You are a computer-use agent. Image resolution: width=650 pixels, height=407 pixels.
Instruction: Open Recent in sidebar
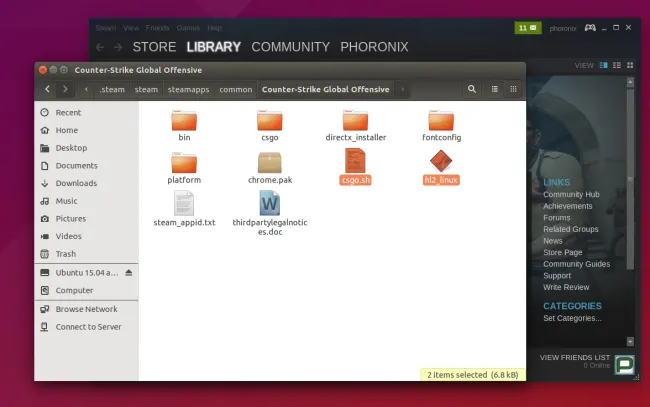[x=86, y=113]
